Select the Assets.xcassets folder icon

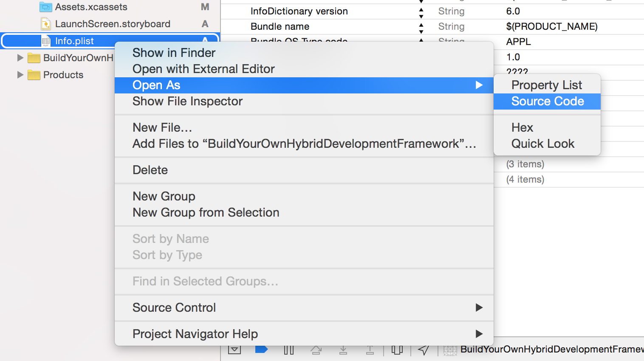(x=46, y=7)
